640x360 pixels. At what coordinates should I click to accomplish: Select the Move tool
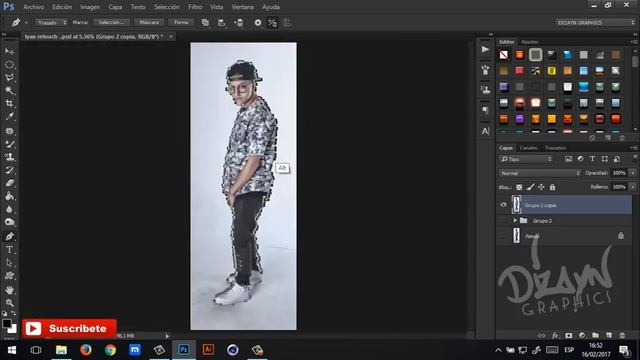pos(9,51)
